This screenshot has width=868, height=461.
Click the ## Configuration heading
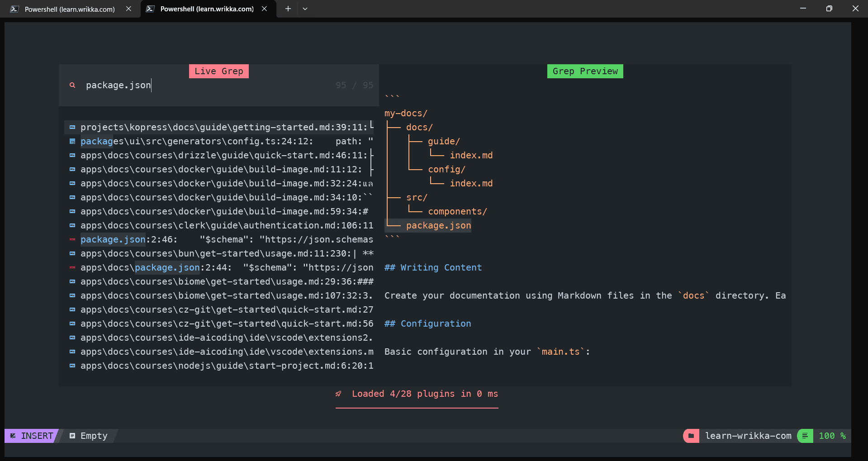pyautogui.click(x=427, y=323)
